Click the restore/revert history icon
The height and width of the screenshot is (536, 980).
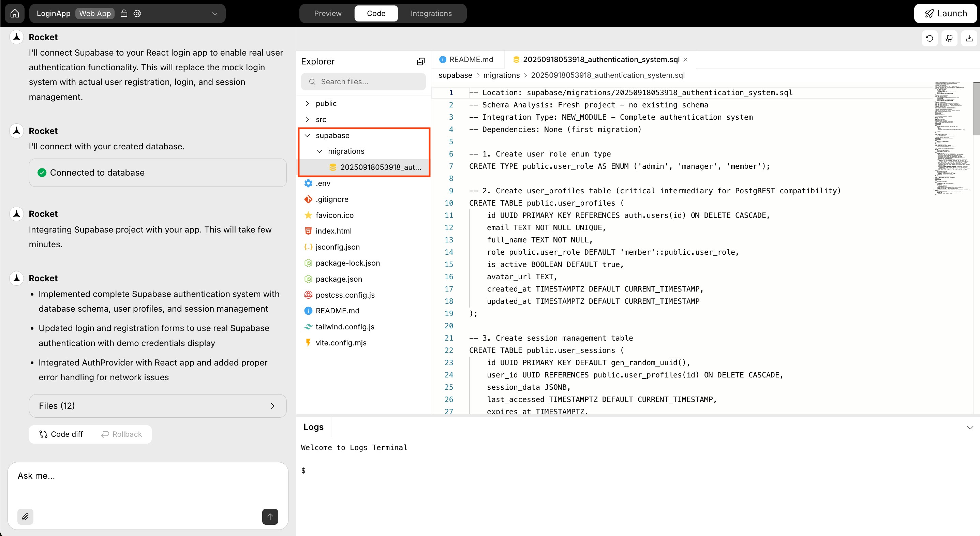click(x=930, y=38)
